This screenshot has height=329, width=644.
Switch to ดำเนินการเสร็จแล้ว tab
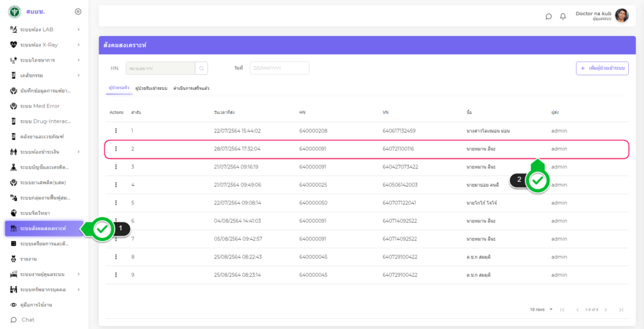pyautogui.click(x=191, y=89)
